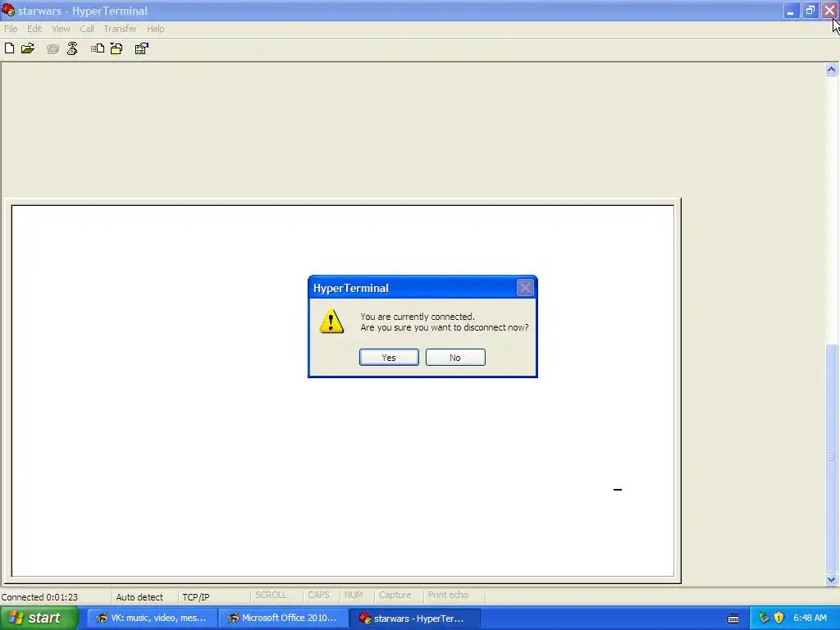This screenshot has width=840, height=630.
Task: Click the New connection toolbar icon
Action: pos(10,48)
